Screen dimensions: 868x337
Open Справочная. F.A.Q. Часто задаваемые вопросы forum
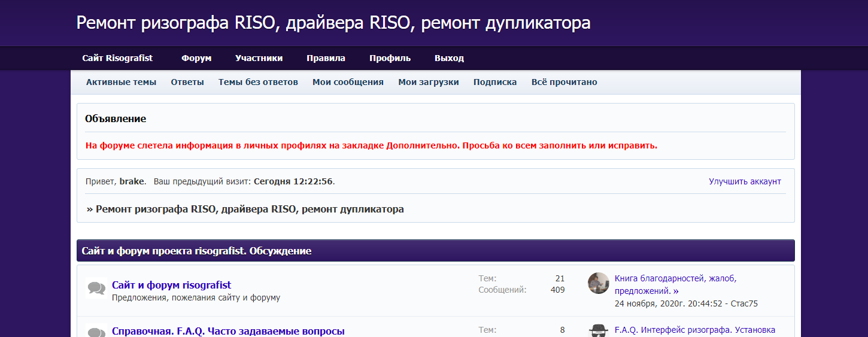tap(228, 331)
